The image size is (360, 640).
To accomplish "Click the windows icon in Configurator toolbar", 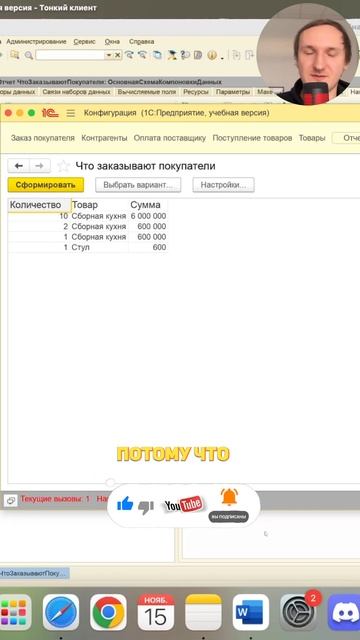I will click(157, 55).
